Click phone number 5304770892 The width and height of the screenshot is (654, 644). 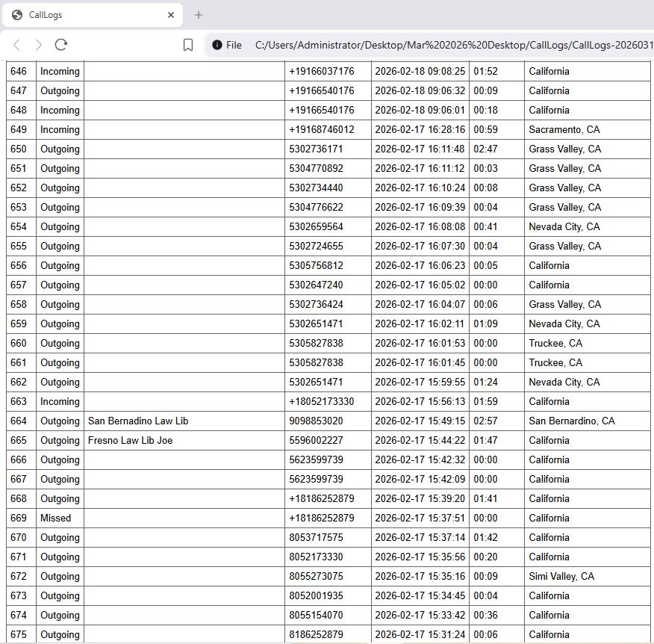pos(316,168)
